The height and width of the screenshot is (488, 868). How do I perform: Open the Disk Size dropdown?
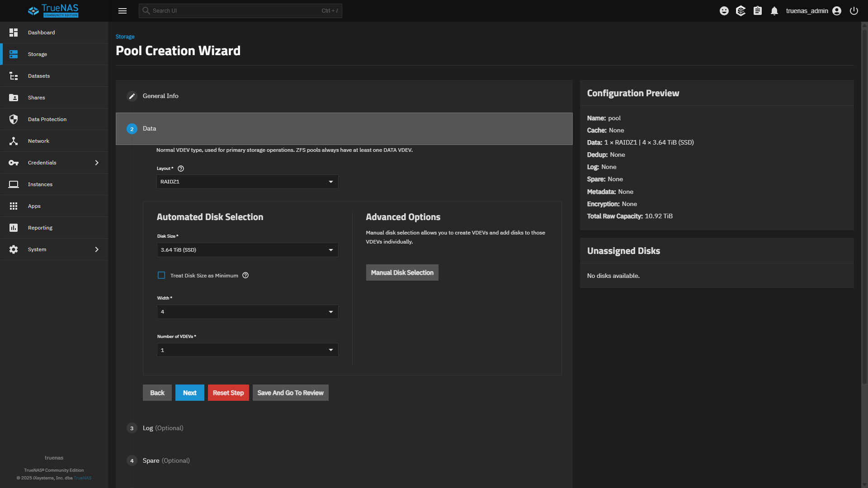coord(247,250)
